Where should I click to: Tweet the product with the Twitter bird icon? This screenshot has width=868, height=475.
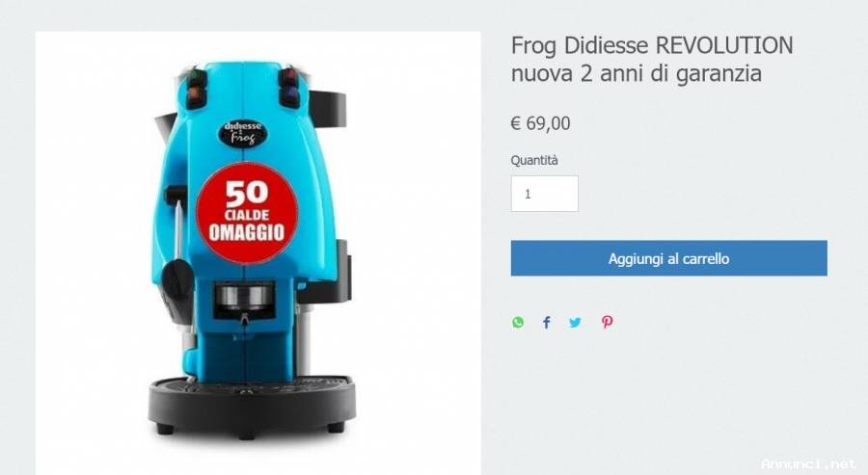[575, 323]
